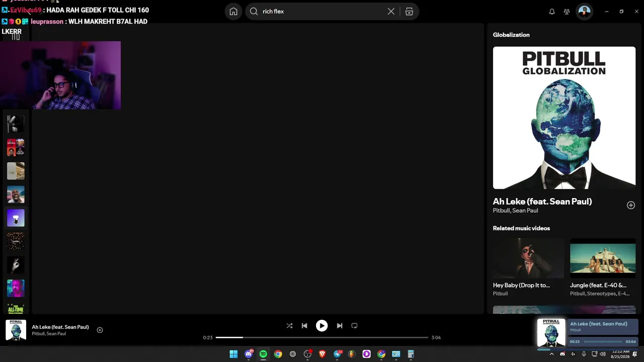
Task: Open the Windows Start menu
Action: click(x=233, y=354)
